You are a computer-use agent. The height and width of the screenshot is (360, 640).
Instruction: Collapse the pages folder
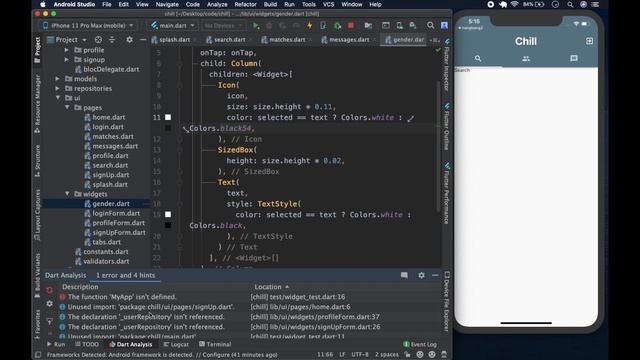point(67,107)
